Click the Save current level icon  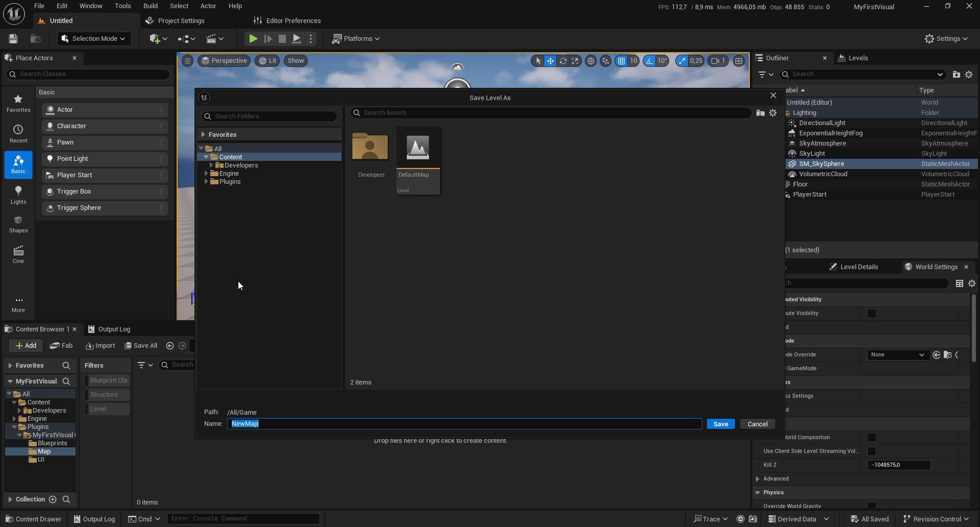pos(13,39)
